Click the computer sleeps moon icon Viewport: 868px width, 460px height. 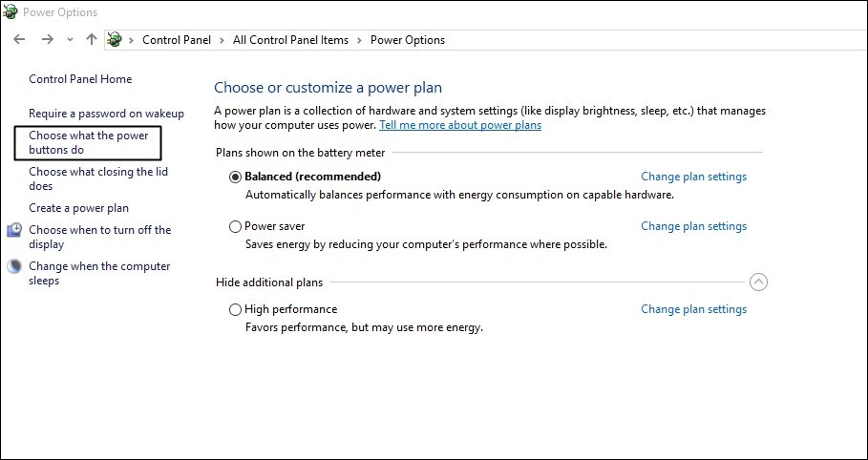pos(14,266)
